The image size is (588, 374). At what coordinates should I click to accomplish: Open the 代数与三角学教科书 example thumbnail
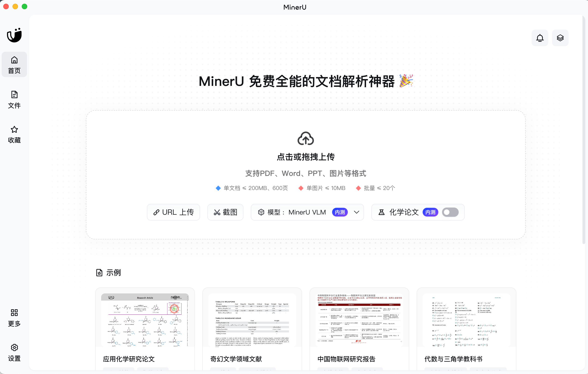coord(466,320)
